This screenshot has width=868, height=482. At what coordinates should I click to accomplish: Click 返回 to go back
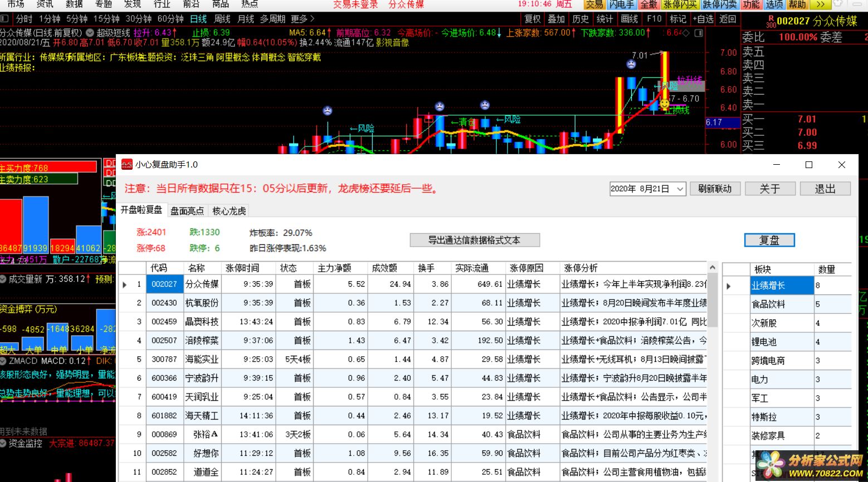[728, 19]
